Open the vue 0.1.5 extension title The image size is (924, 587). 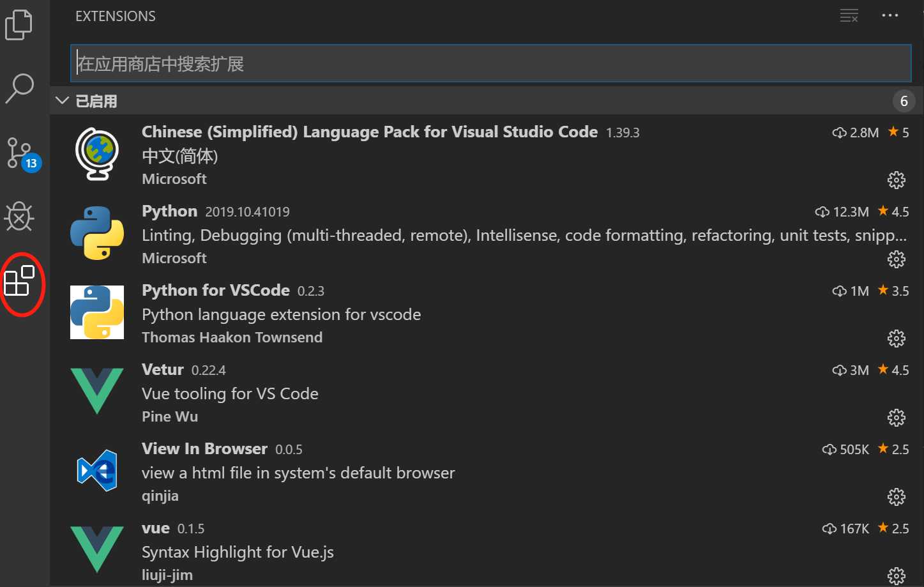tap(156, 528)
